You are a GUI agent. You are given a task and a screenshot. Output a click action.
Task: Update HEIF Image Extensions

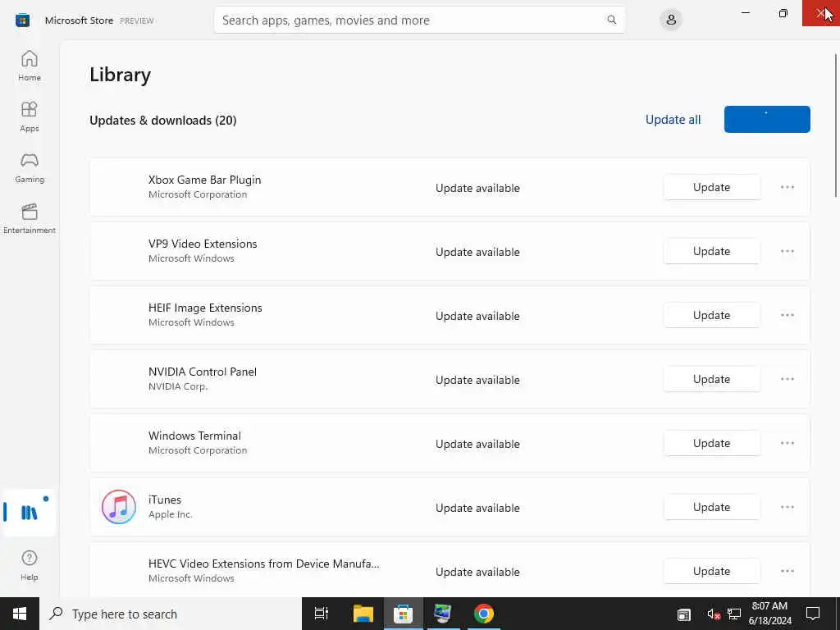(711, 315)
